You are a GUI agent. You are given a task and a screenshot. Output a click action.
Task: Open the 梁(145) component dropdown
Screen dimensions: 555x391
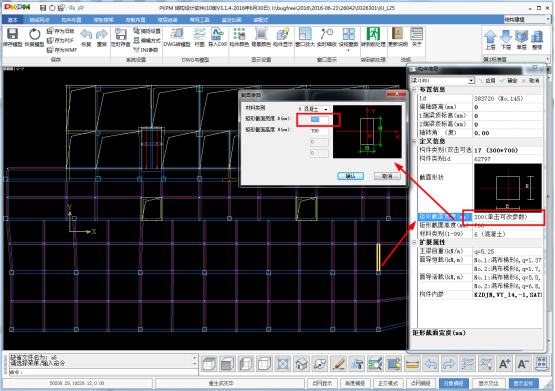click(x=443, y=81)
